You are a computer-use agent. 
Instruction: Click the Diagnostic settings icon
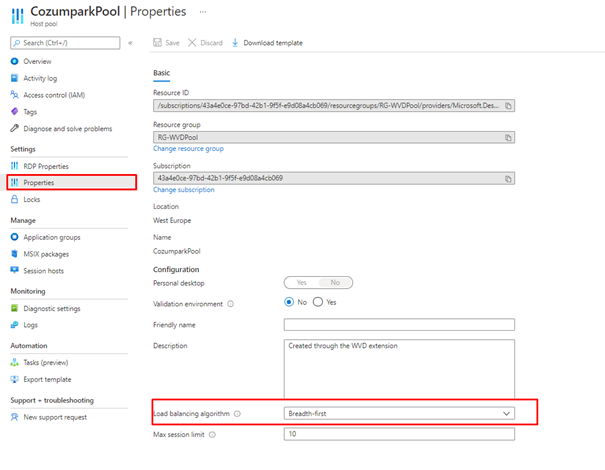(x=15, y=308)
